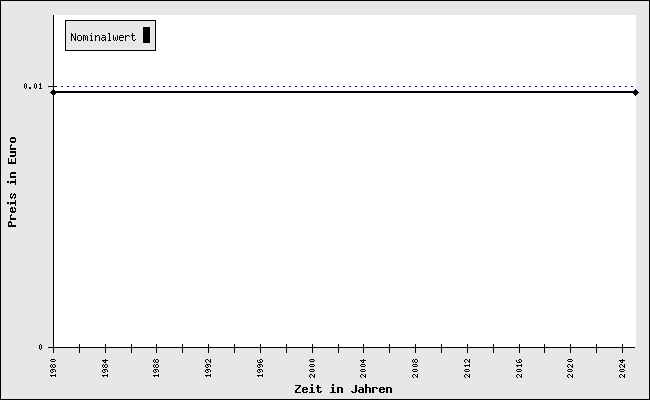Viewport: 650px width, 400px height.
Task: Pick the 1996 year tick label
Action: 260,369
